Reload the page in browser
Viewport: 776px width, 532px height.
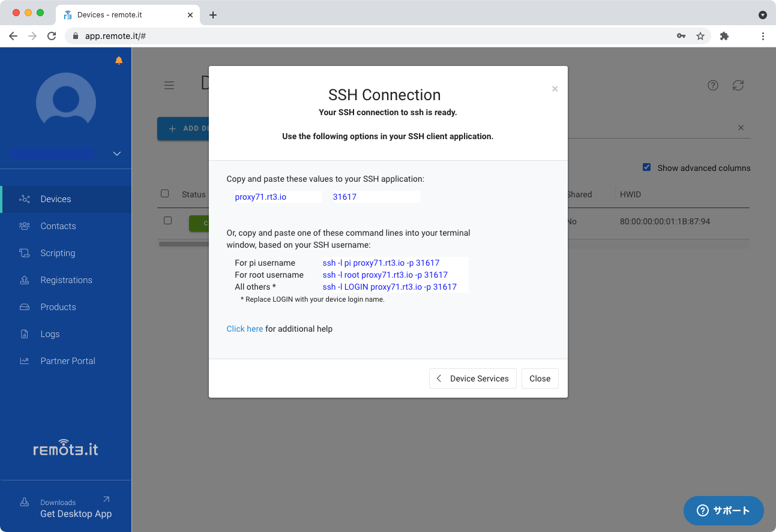pyautogui.click(x=52, y=36)
